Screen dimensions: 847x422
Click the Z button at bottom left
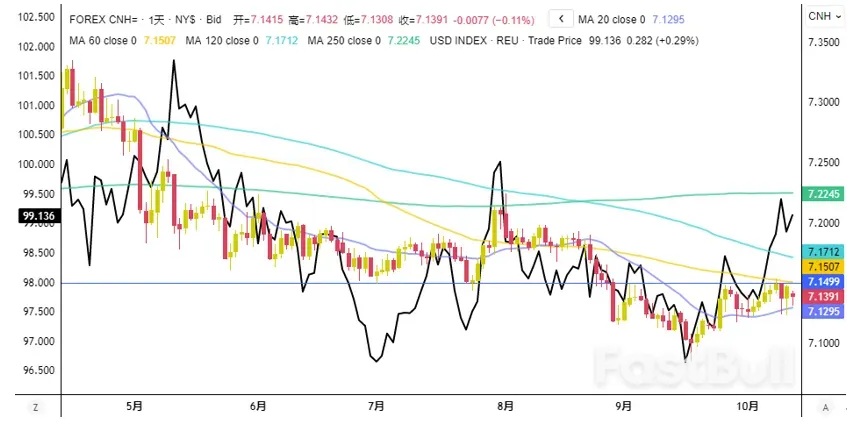tap(35, 407)
